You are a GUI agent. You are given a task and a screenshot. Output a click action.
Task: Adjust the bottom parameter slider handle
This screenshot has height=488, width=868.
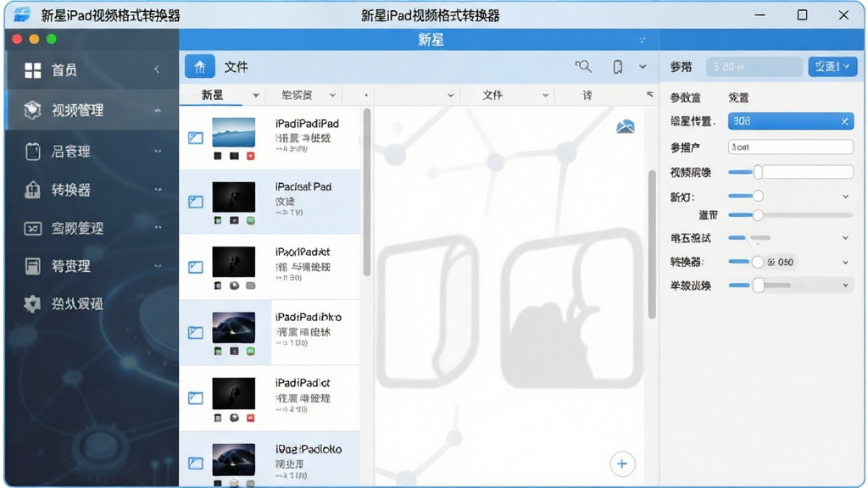759,286
